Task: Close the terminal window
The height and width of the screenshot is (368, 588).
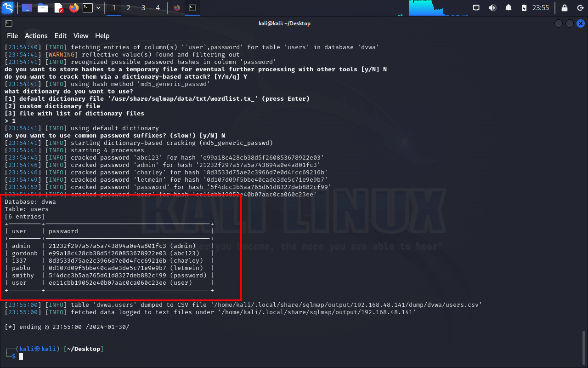Action: coord(581,23)
